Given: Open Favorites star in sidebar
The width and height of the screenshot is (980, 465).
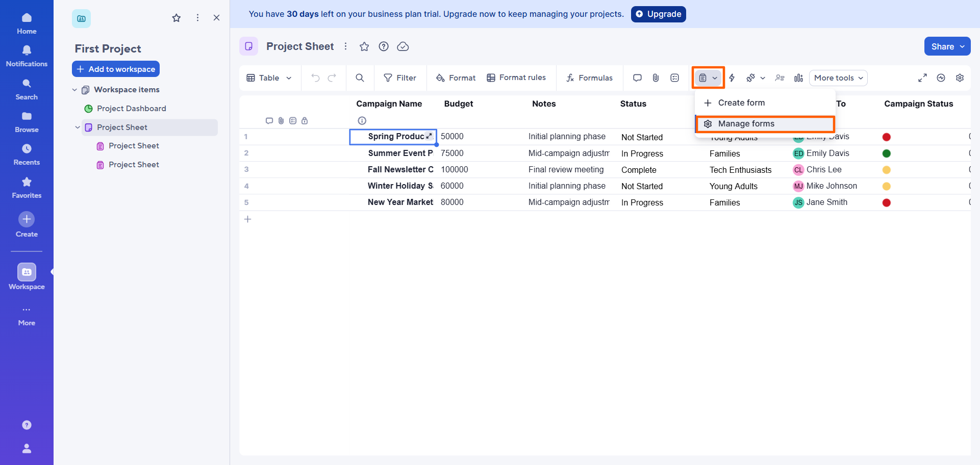Looking at the screenshot, I should click(27, 188).
